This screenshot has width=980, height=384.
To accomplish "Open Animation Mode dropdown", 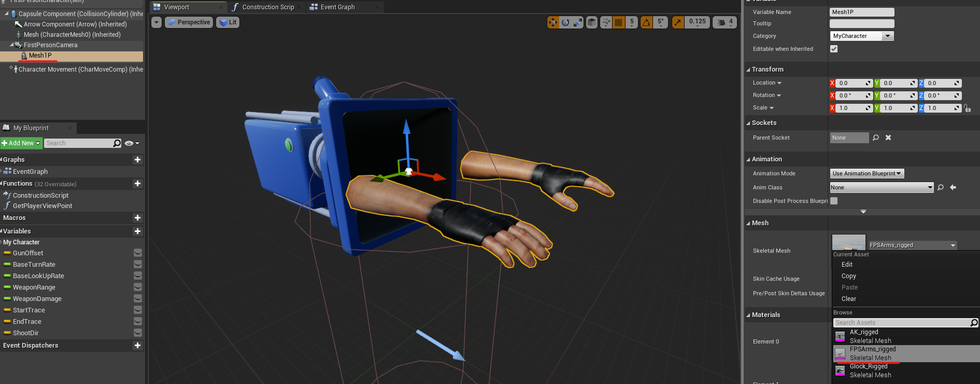I will coord(867,174).
